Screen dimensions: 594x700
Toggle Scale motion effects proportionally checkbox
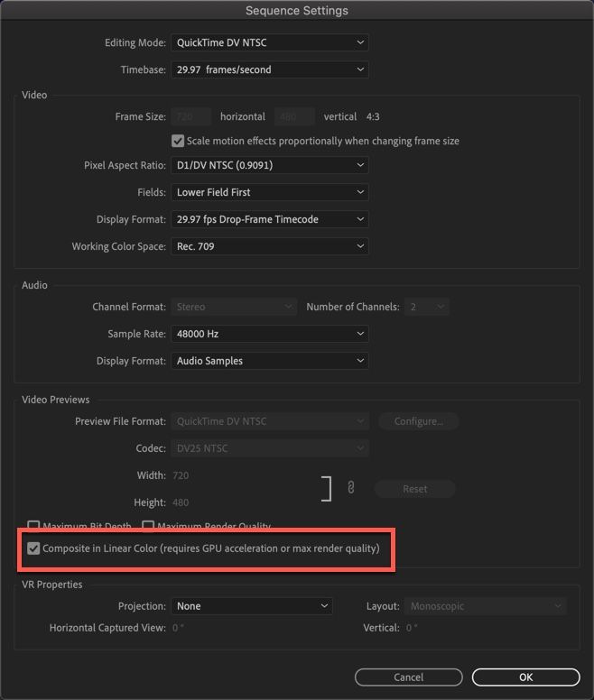pos(178,141)
